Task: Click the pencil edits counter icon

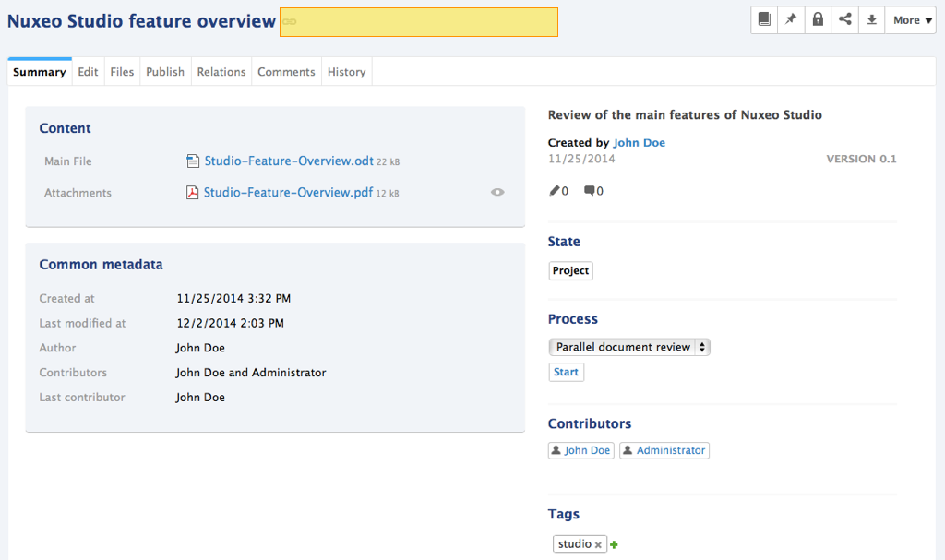Action: click(x=555, y=190)
